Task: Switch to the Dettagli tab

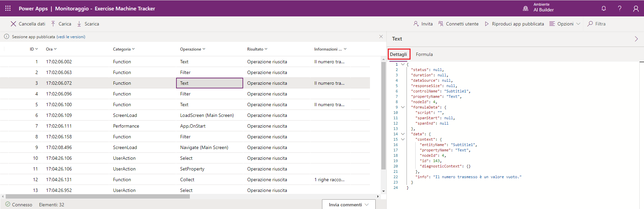Action: coord(398,54)
